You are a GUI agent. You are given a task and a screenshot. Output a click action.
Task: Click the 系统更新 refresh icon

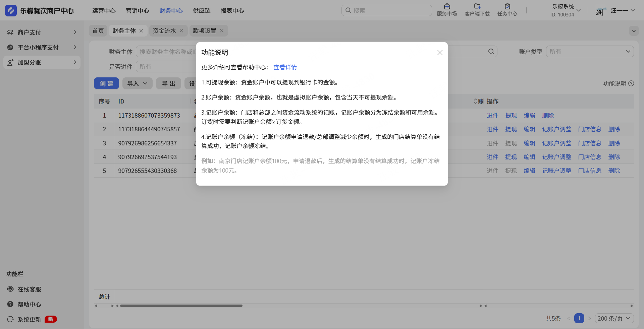pyautogui.click(x=10, y=319)
